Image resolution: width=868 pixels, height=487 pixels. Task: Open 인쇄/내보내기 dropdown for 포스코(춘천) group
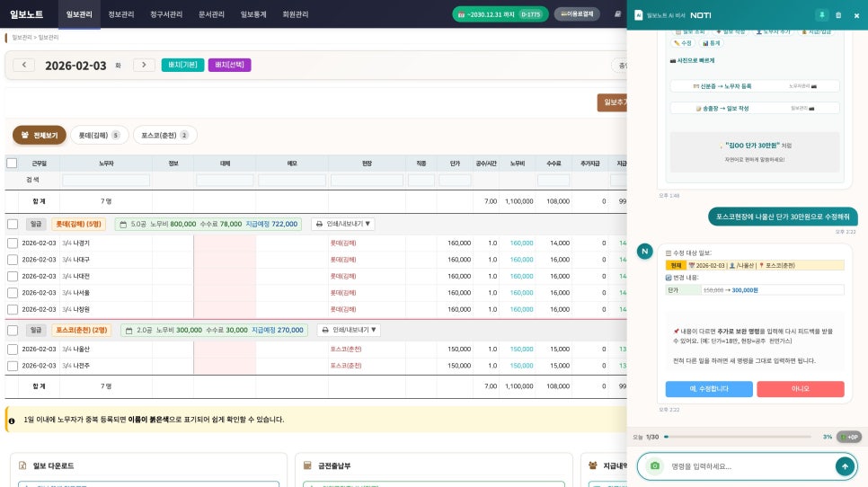click(349, 330)
